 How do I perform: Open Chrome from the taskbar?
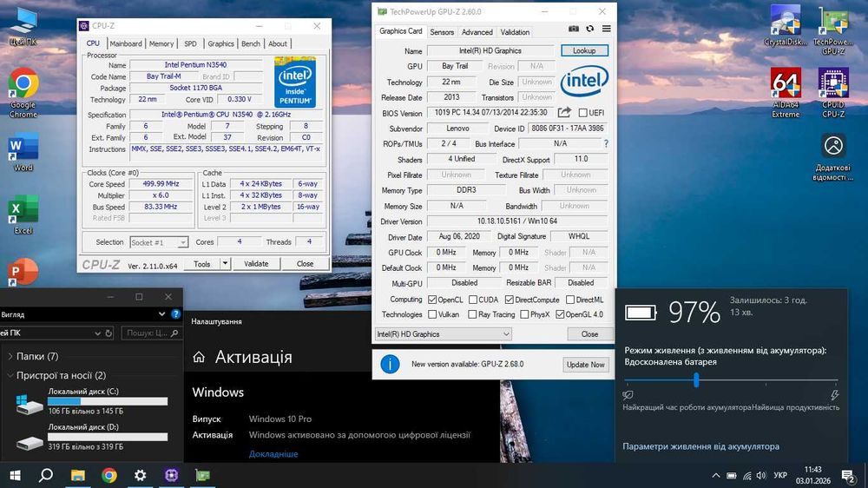(x=109, y=475)
